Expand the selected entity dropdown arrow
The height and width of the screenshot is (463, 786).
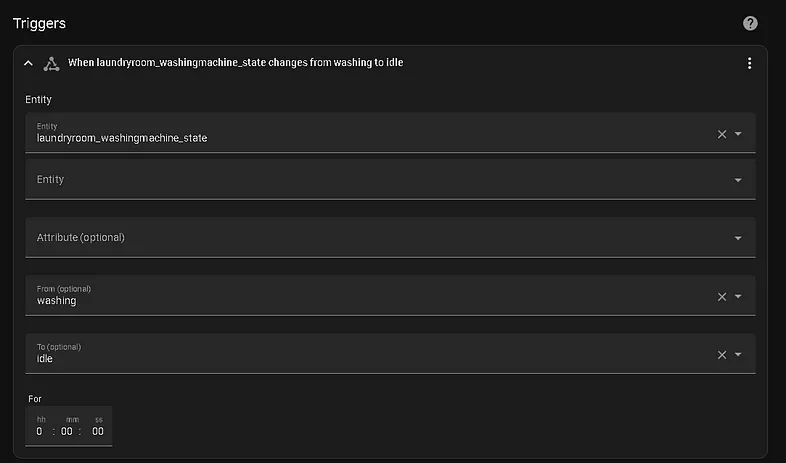(x=738, y=134)
